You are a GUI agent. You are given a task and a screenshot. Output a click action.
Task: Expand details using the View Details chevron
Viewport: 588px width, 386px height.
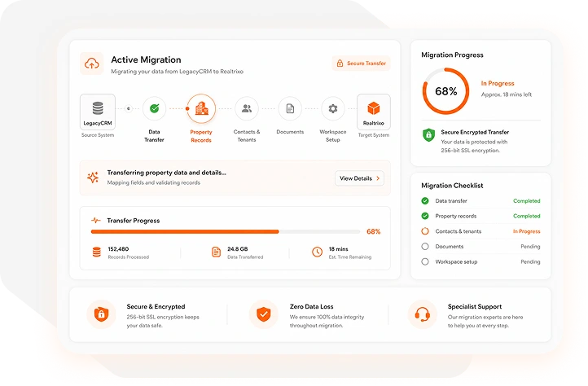378,178
